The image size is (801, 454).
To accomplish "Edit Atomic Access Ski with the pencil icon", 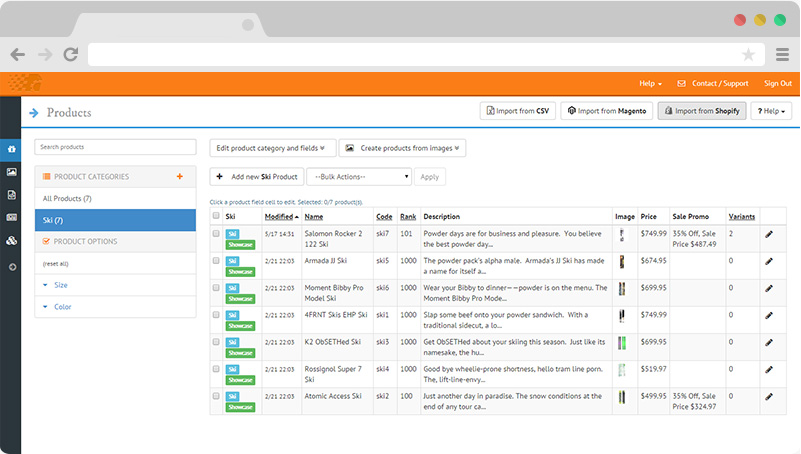I will [x=769, y=397].
